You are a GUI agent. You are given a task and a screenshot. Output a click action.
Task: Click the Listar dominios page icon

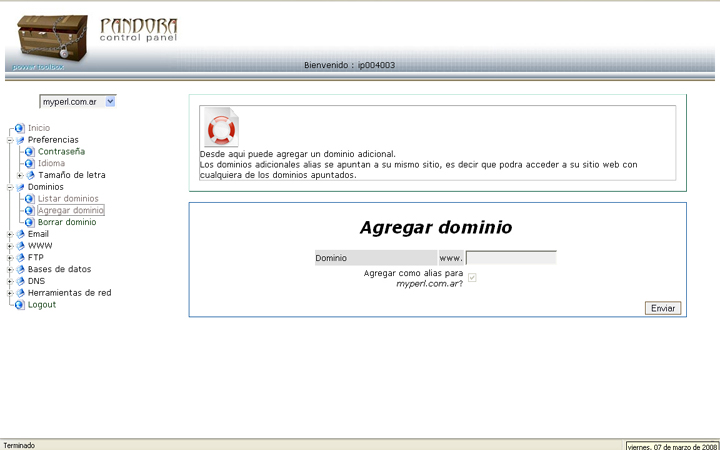(x=30, y=199)
